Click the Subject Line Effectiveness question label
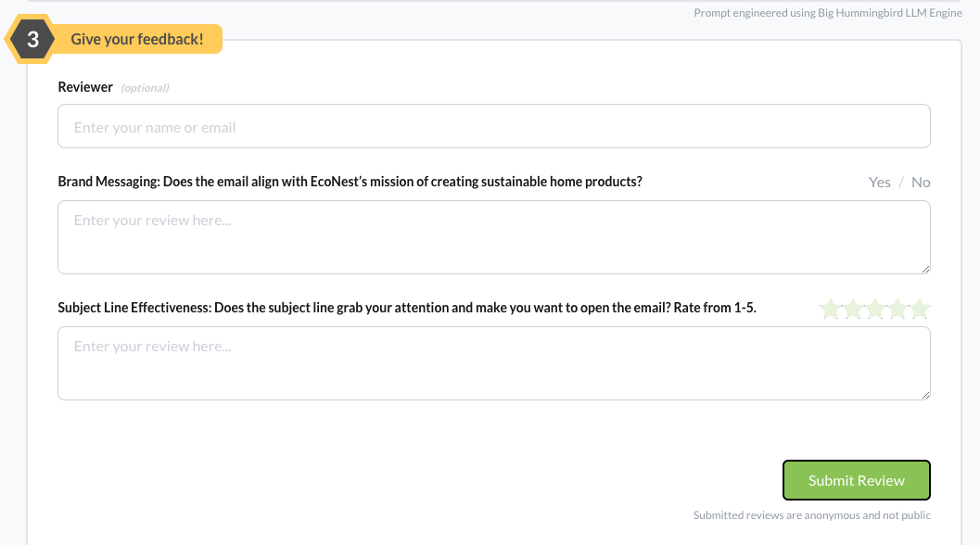The image size is (980, 545). pyautogui.click(x=407, y=308)
